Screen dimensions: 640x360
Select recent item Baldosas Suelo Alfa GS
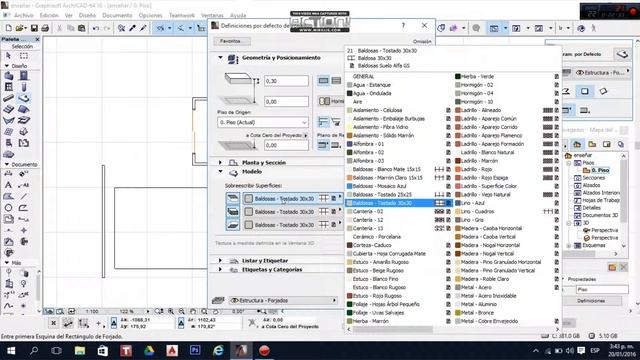coord(383,65)
